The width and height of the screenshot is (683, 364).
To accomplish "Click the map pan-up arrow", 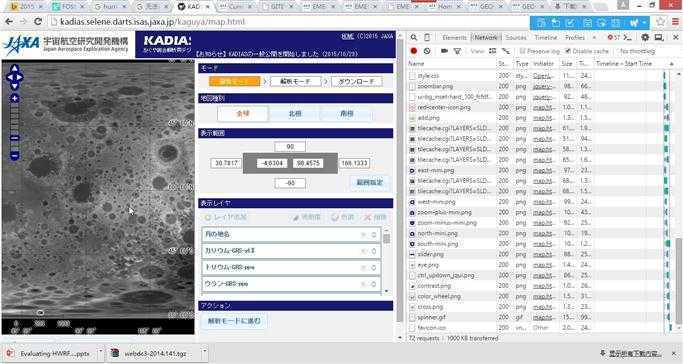I will coord(14,69).
